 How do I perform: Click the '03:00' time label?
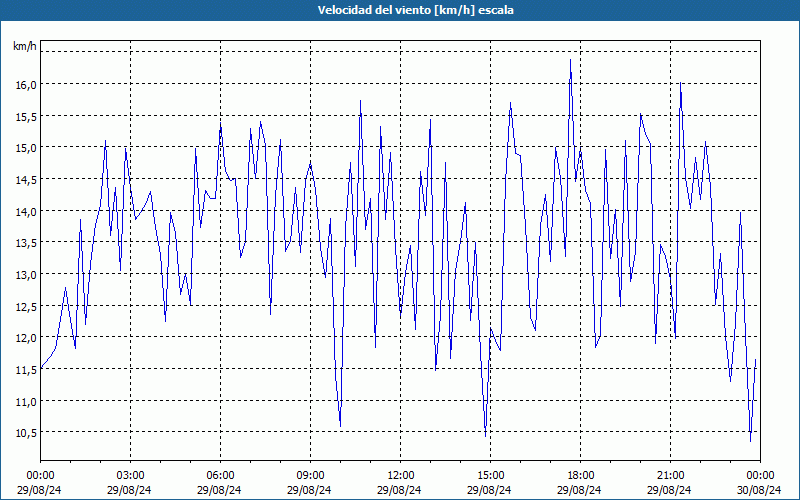(131, 476)
